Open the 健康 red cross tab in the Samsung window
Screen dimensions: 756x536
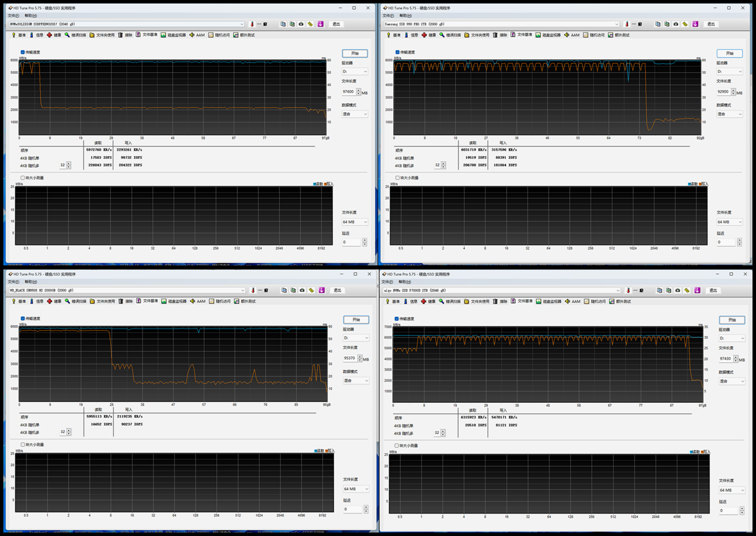(x=429, y=35)
